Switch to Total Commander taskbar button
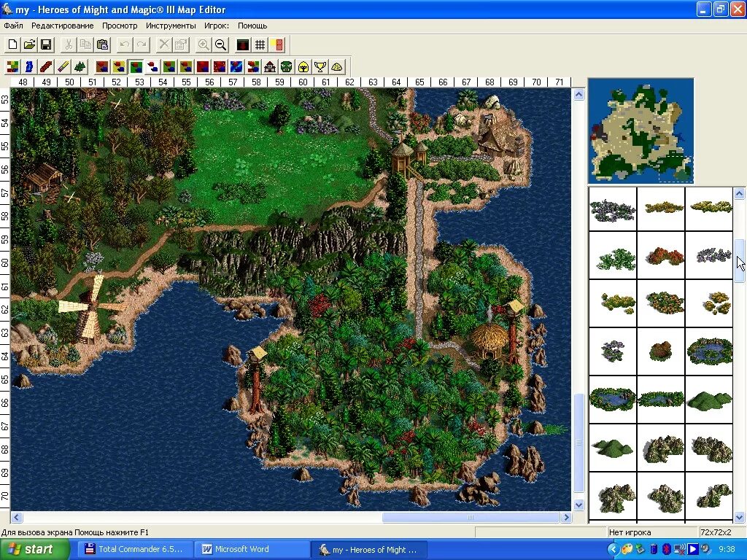747x560 pixels. (136, 550)
